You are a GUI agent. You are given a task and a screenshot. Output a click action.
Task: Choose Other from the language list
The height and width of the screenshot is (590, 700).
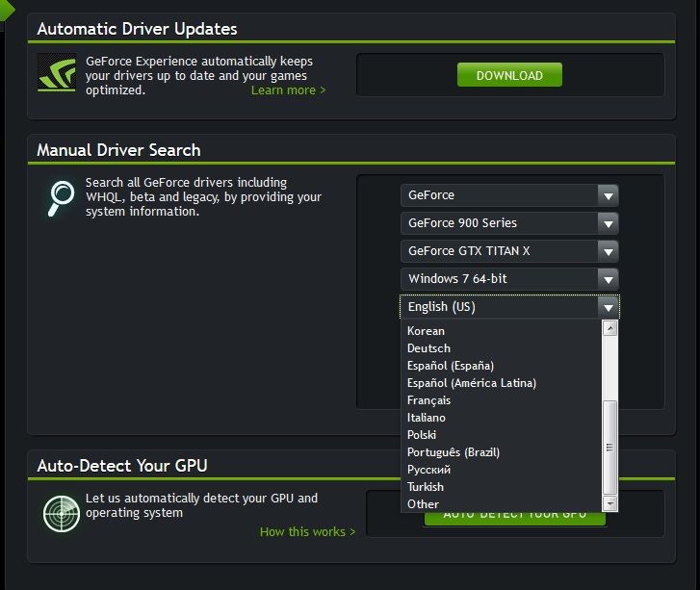tap(502, 504)
